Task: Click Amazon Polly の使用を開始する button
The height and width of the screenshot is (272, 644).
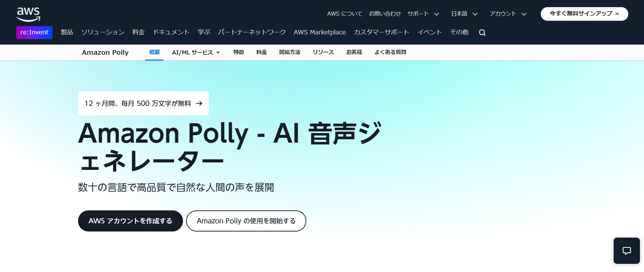Action: pyautogui.click(x=246, y=221)
